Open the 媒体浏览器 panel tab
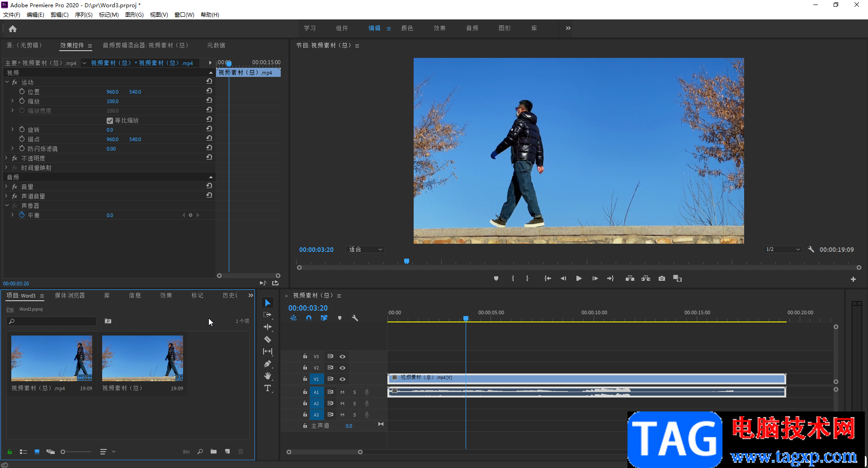This screenshot has height=468, width=868. 70,295
